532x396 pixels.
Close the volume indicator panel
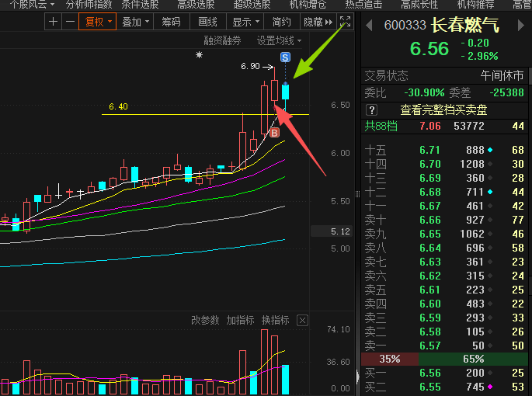(x=302, y=321)
